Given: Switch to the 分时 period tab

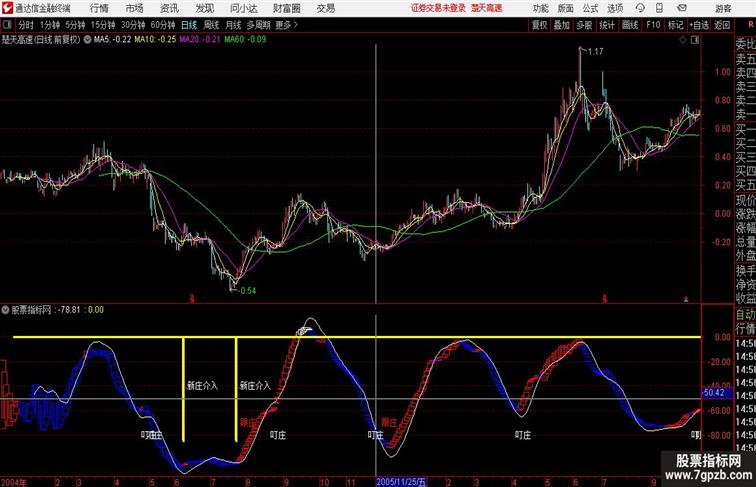Looking at the screenshot, I should (26, 25).
